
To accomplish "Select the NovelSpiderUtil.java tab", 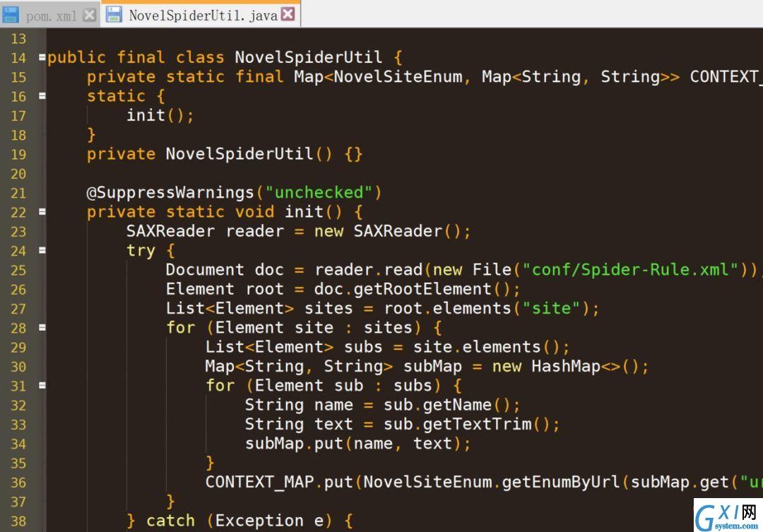I will click(203, 15).
